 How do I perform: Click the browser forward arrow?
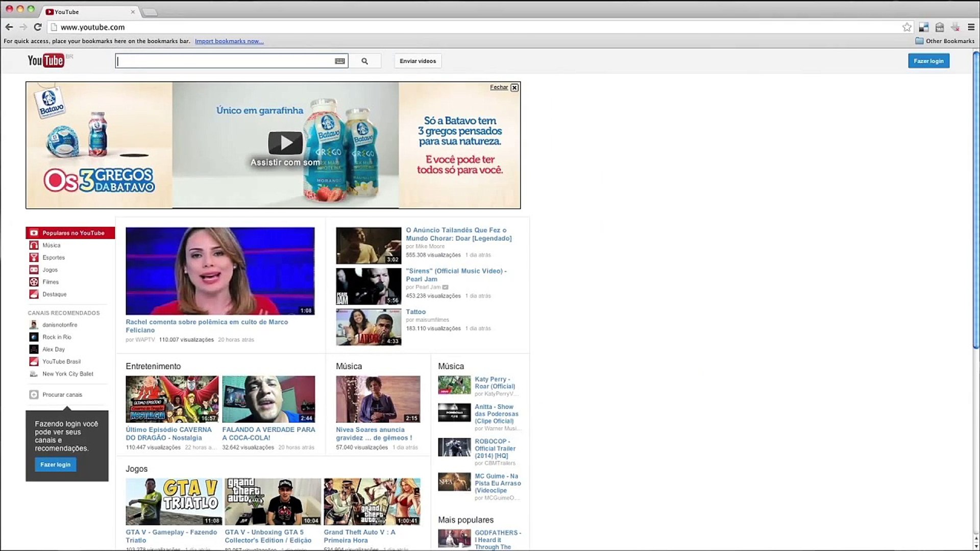23,27
